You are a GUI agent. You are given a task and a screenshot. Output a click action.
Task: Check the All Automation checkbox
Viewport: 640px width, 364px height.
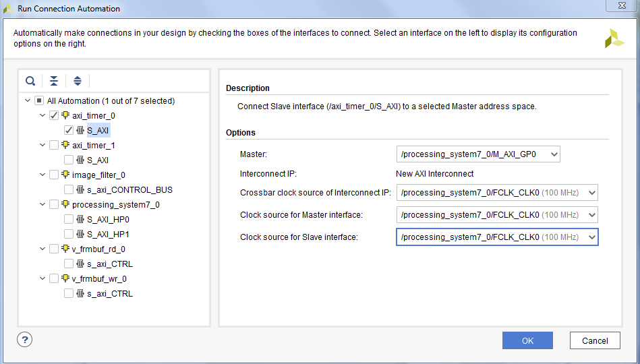(39, 101)
